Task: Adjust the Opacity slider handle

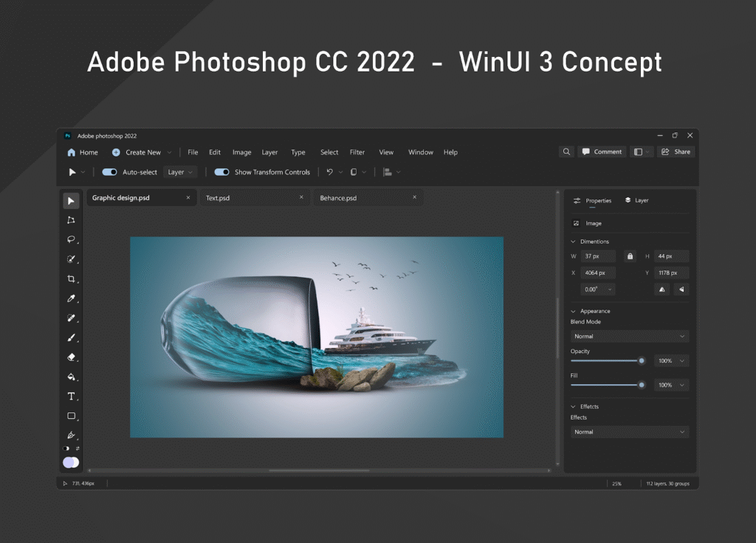Action: [x=642, y=361]
